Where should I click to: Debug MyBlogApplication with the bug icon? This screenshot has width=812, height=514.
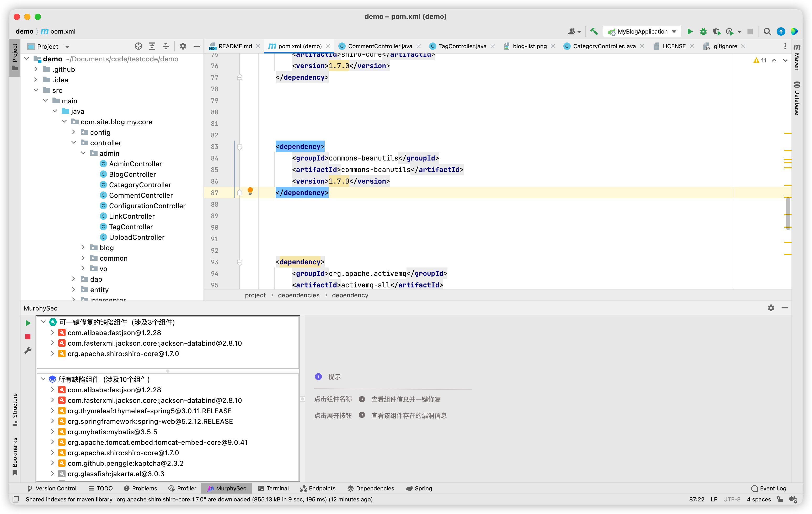(703, 31)
